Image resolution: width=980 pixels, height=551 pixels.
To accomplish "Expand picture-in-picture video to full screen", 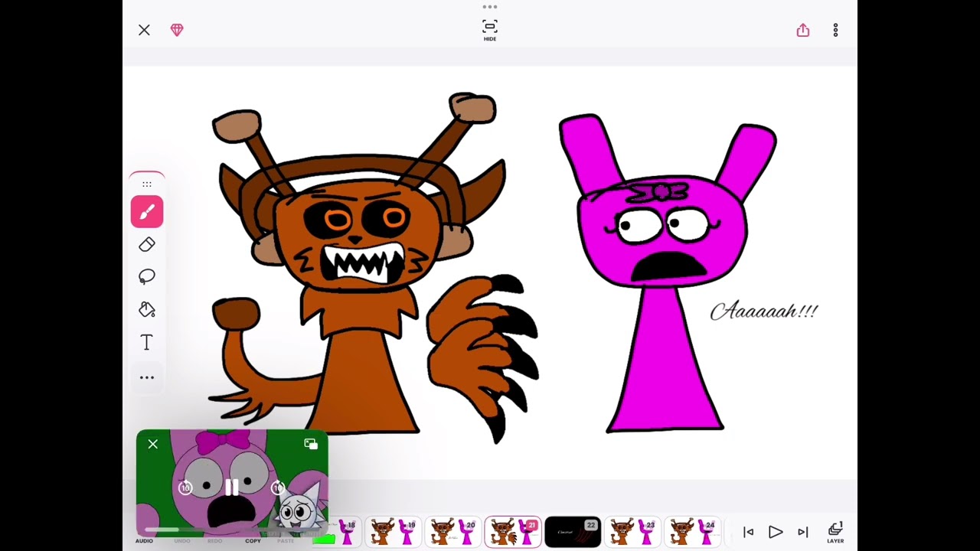I will pos(311,444).
